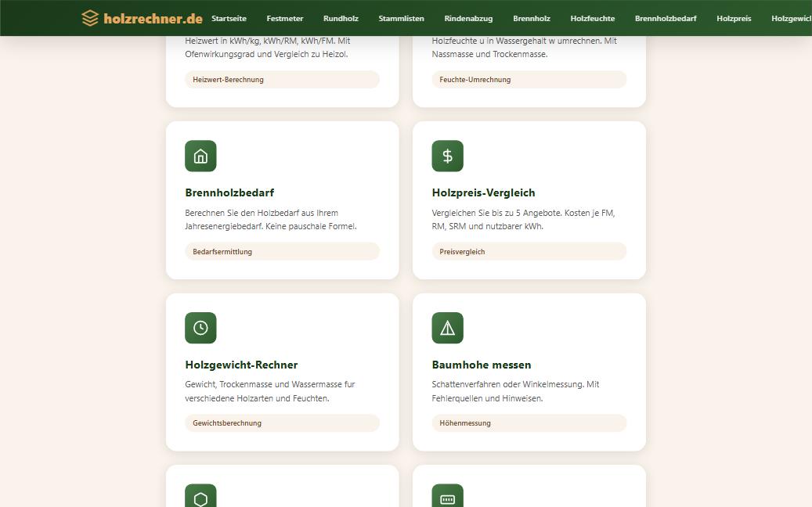Open the Holzgewicht-Rechner card heading
Screen dimensions: 812x507
(241, 365)
